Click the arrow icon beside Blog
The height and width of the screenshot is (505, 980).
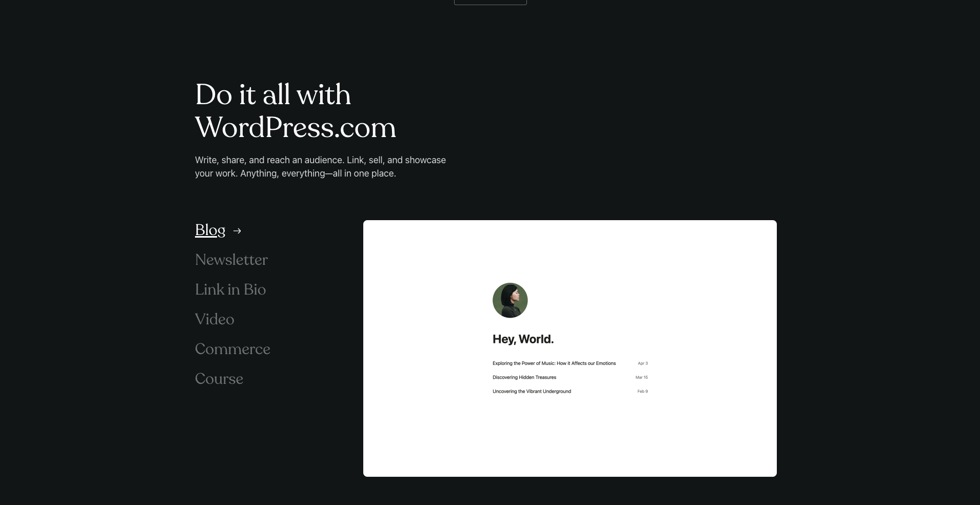coord(237,231)
